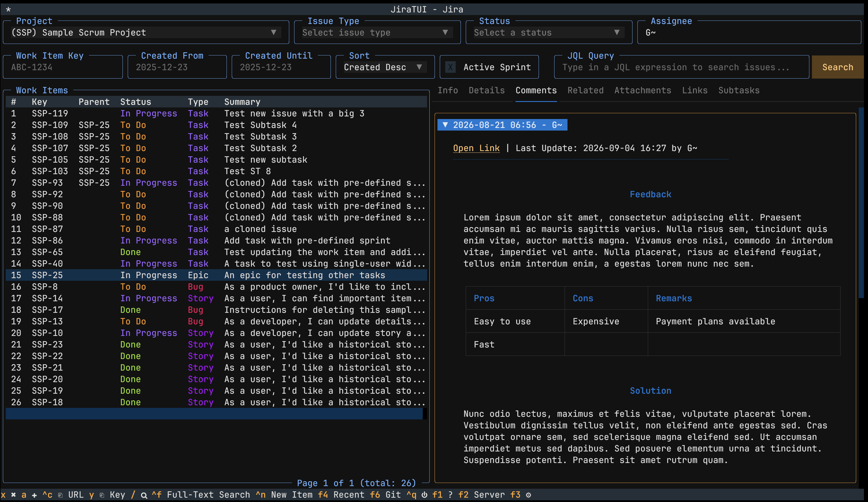Screen dimensions: 868x502
Task: Select row SSP-86 Add task with sprint
Action: (216, 241)
